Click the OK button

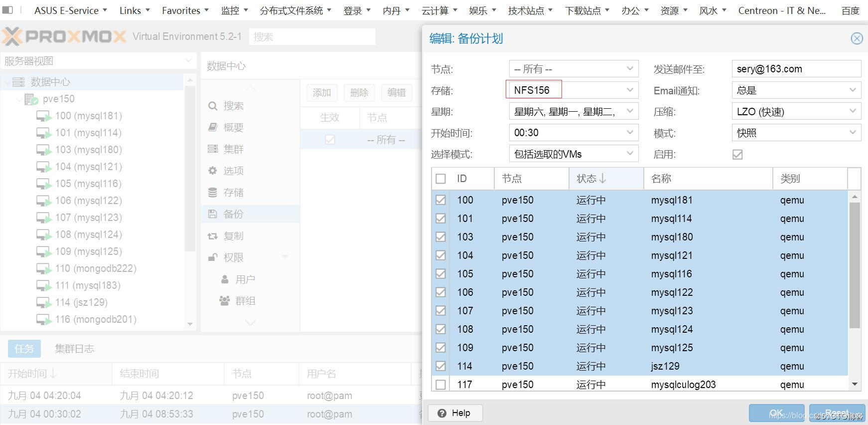click(776, 413)
